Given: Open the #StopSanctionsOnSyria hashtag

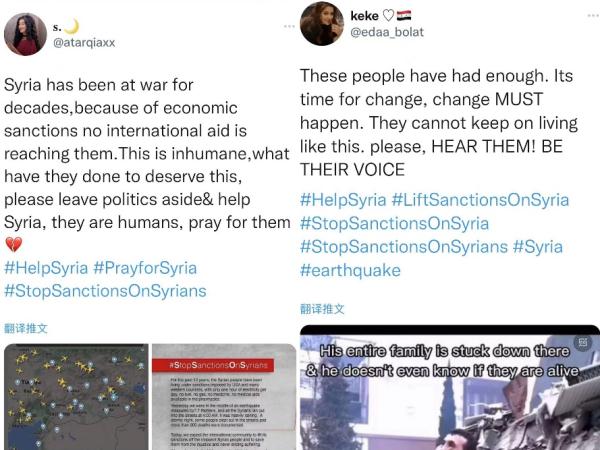Looking at the screenshot, I should [x=395, y=223].
